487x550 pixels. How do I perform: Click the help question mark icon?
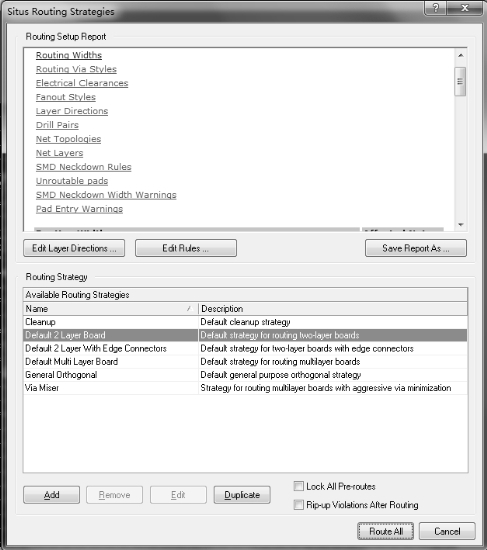435,8
